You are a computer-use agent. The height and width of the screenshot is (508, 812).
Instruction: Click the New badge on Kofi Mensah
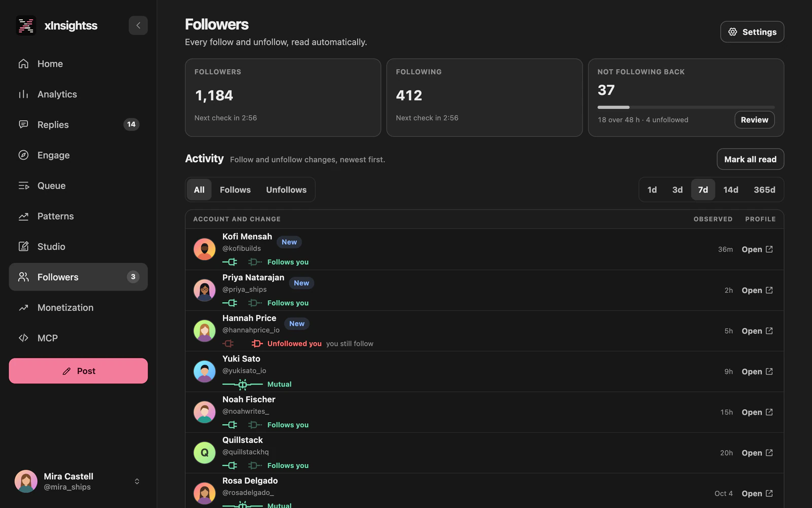click(289, 242)
